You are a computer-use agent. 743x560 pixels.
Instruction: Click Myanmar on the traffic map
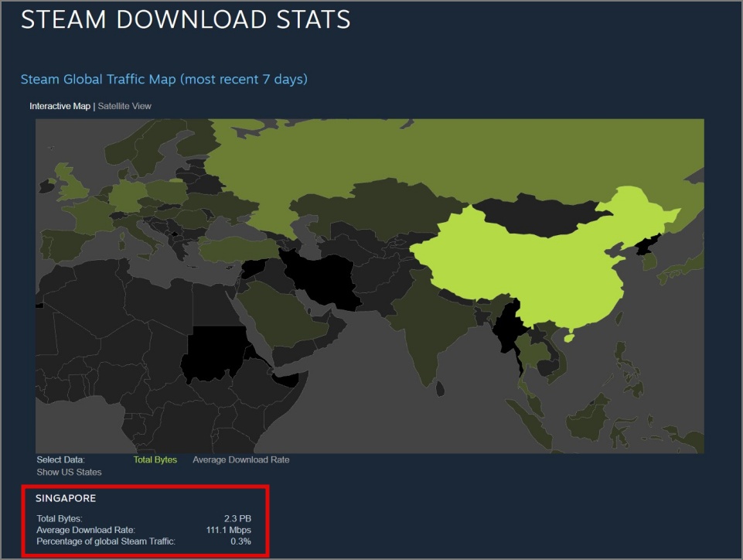click(510, 327)
